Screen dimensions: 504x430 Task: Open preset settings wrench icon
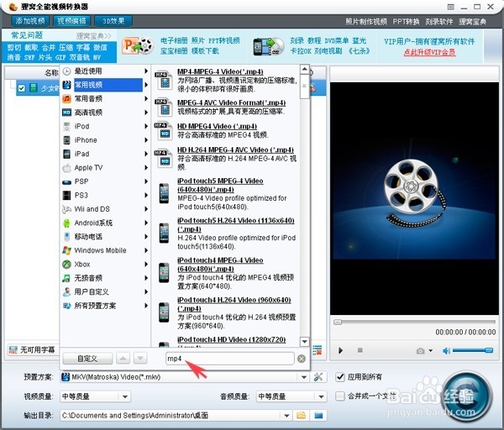click(318, 377)
